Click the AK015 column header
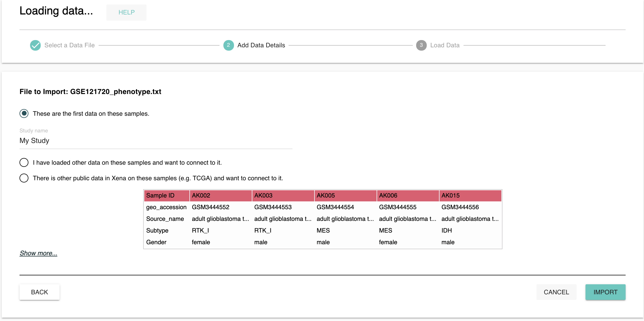Screen dimensions: 644x321 click(x=470, y=196)
